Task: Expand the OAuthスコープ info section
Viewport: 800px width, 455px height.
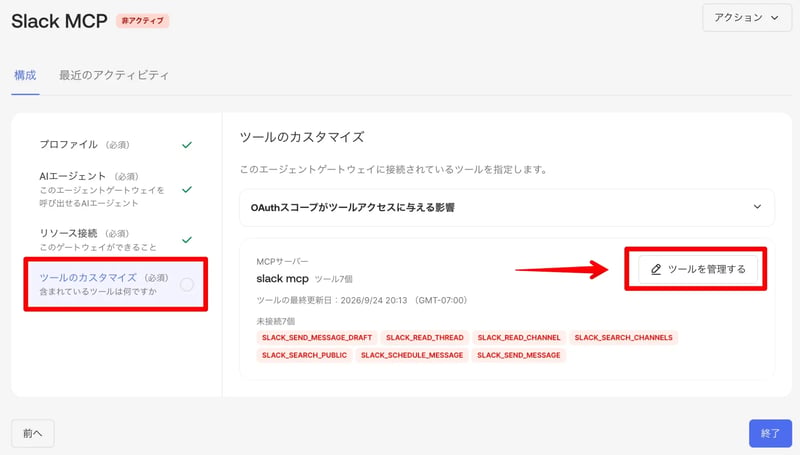Action: coord(507,207)
